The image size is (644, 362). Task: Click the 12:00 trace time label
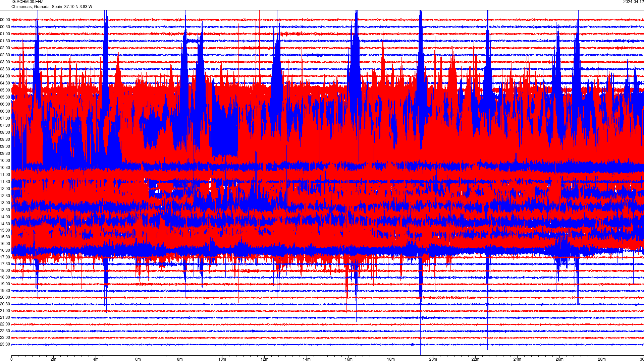coord(5,189)
